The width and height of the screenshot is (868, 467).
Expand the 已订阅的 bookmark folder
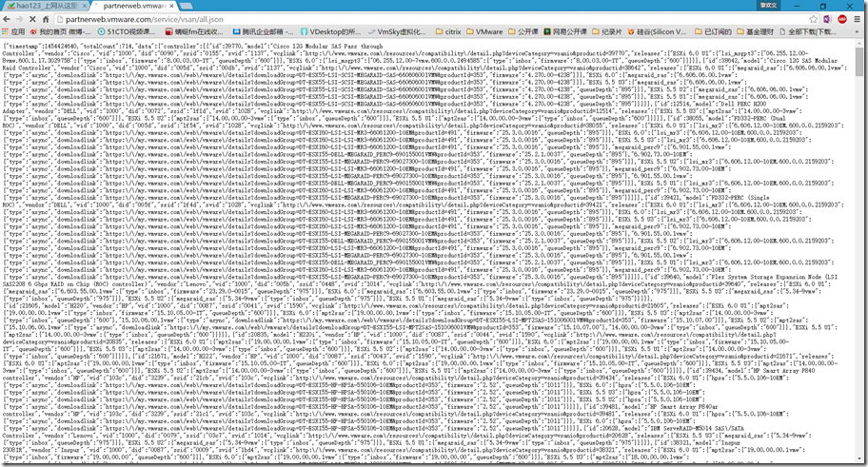[713, 31]
